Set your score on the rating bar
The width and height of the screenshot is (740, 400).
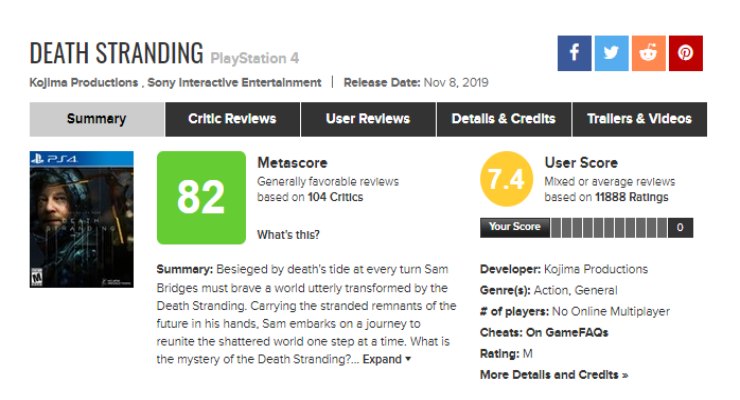click(x=608, y=228)
